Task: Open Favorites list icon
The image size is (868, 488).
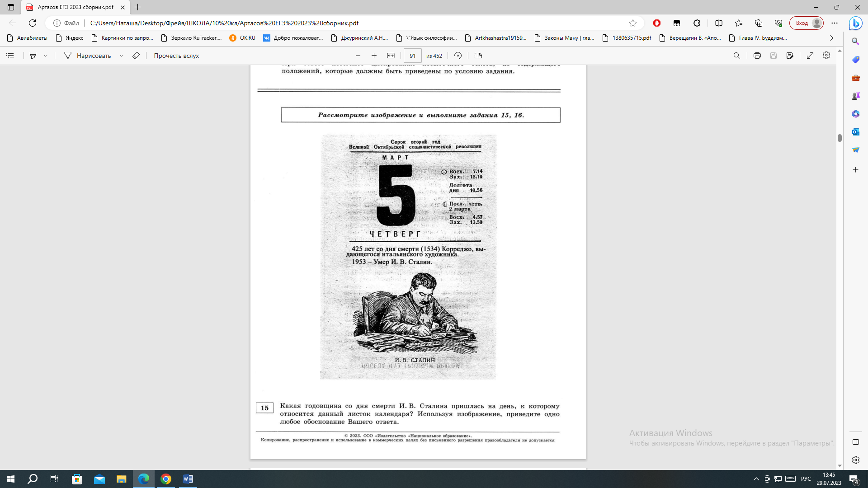Action: pyautogui.click(x=739, y=23)
